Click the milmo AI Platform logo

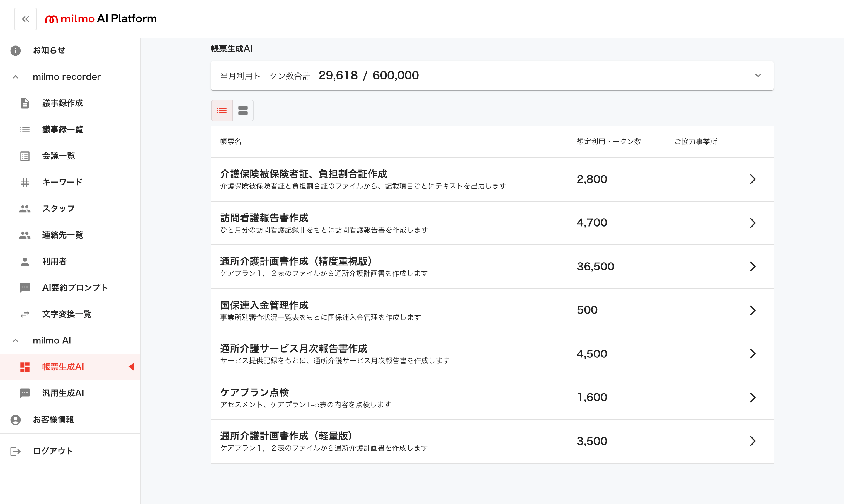click(101, 19)
